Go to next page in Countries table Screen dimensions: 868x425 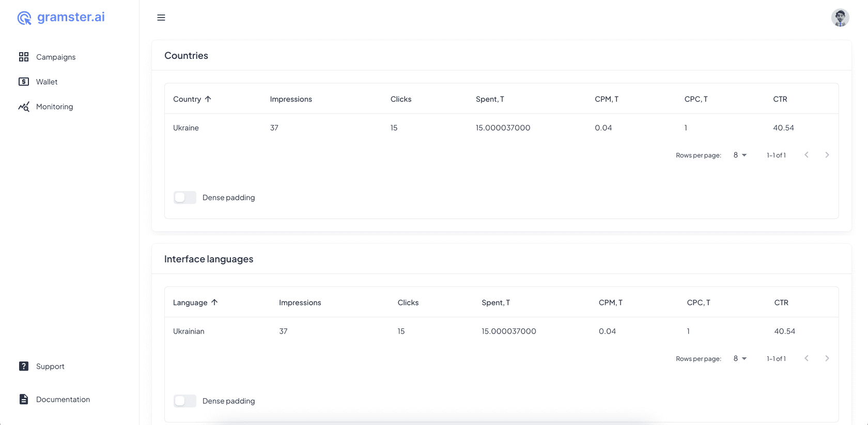827,155
